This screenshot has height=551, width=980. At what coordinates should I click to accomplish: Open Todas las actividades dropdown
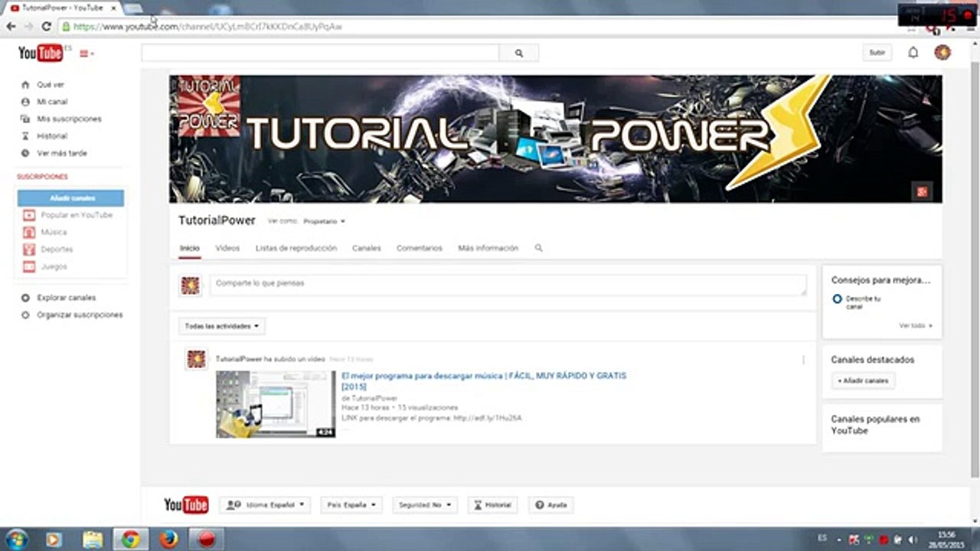(222, 326)
